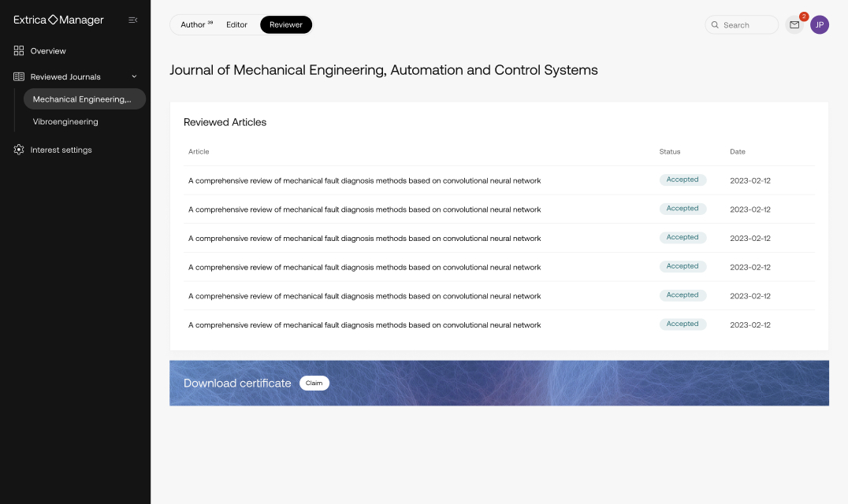The image size is (848, 504).
Task: Open the sixth article row title
Action: click(x=365, y=325)
